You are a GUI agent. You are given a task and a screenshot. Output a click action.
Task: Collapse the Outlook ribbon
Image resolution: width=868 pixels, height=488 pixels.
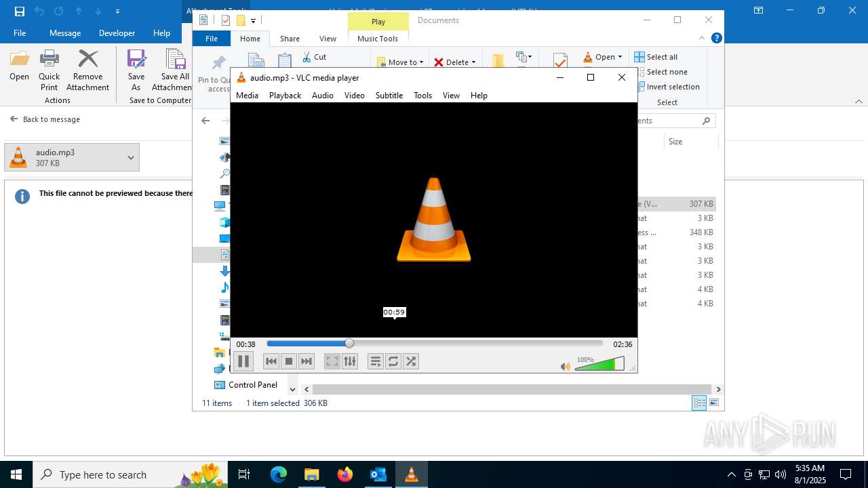[x=859, y=101]
